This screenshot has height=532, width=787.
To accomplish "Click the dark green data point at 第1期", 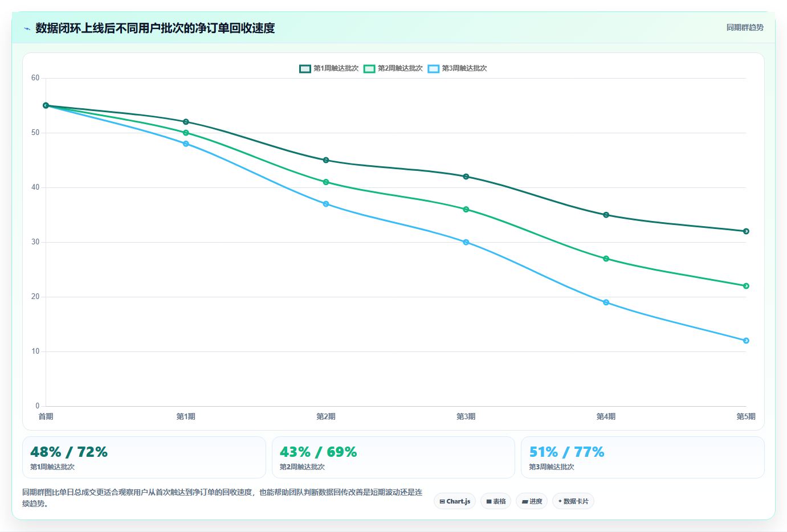I will click(186, 122).
